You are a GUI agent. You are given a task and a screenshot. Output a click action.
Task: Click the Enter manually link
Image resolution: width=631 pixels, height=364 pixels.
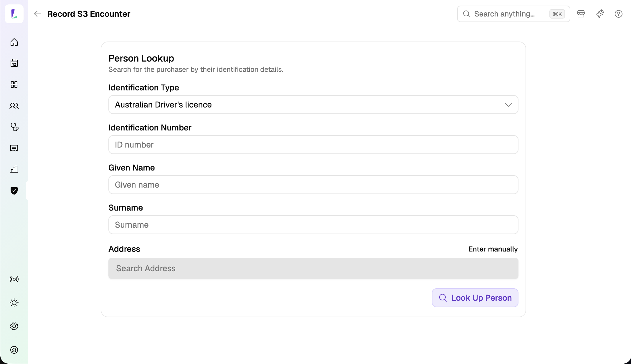[493, 249]
